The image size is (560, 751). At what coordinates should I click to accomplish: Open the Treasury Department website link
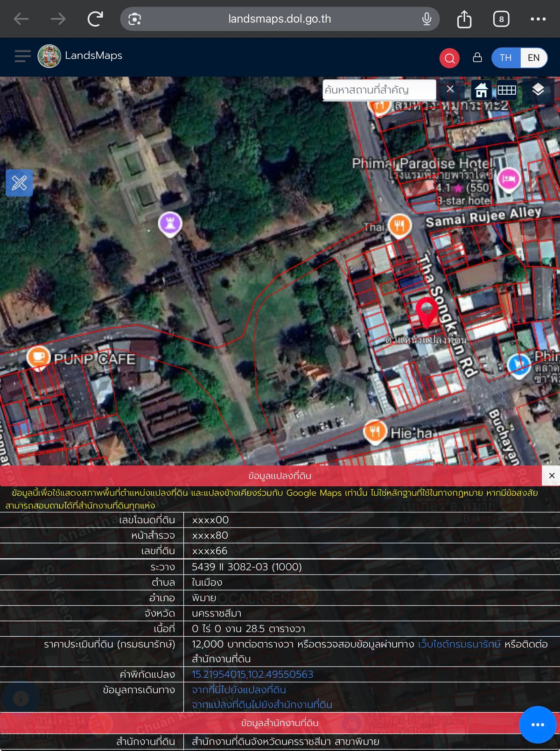[x=459, y=644]
